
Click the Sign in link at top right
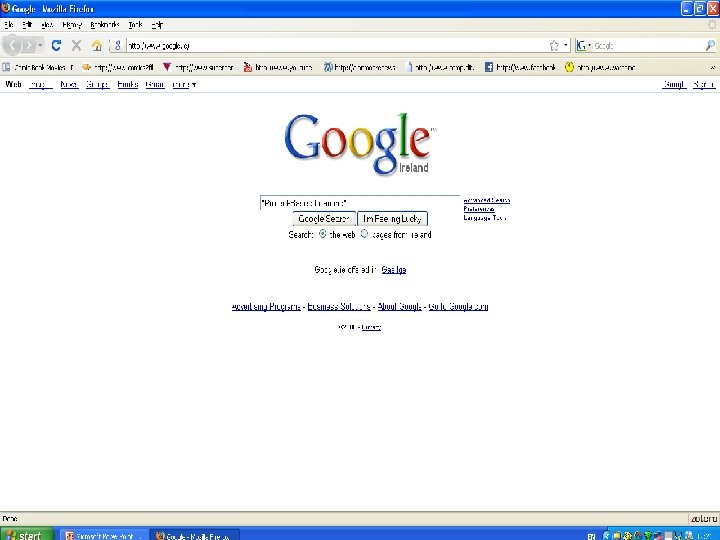(x=704, y=84)
